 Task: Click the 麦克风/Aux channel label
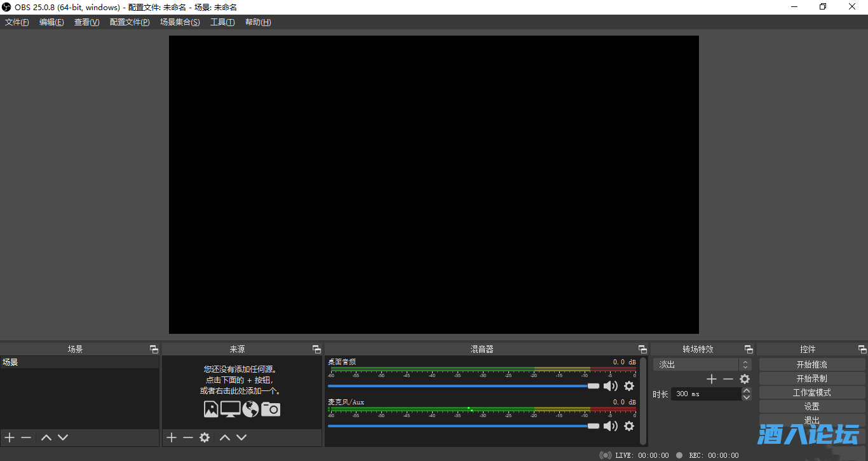[346, 402]
